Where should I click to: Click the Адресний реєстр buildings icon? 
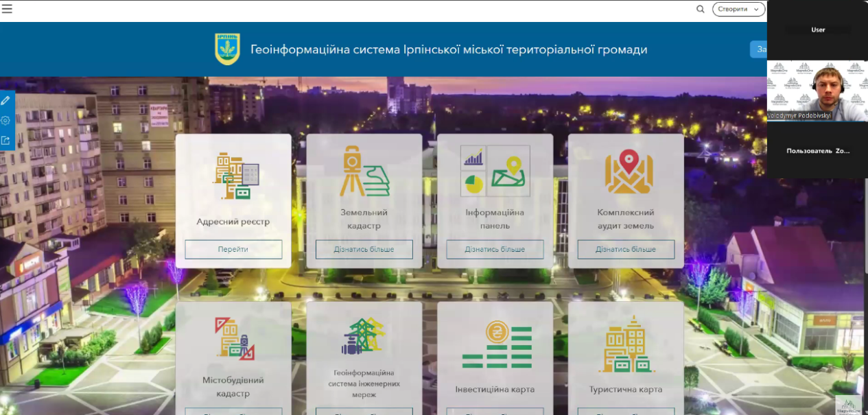tap(233, 177)
